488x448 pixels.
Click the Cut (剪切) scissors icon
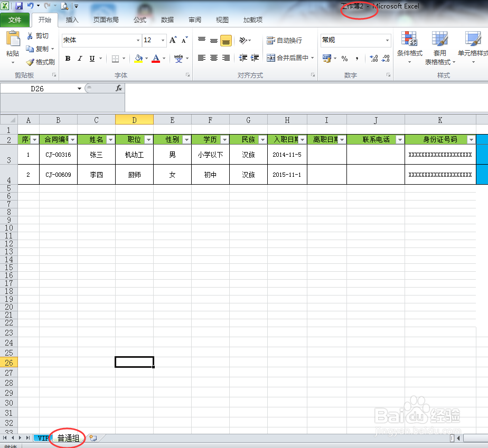pyautogui.click(x=30, y=36)
